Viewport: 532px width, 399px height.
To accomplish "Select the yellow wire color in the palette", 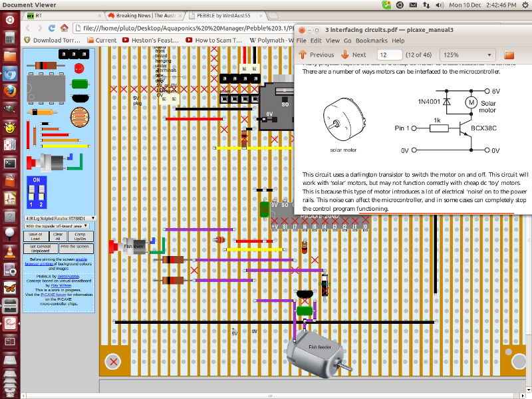I will pyautogui.click(x=66, y=146).
